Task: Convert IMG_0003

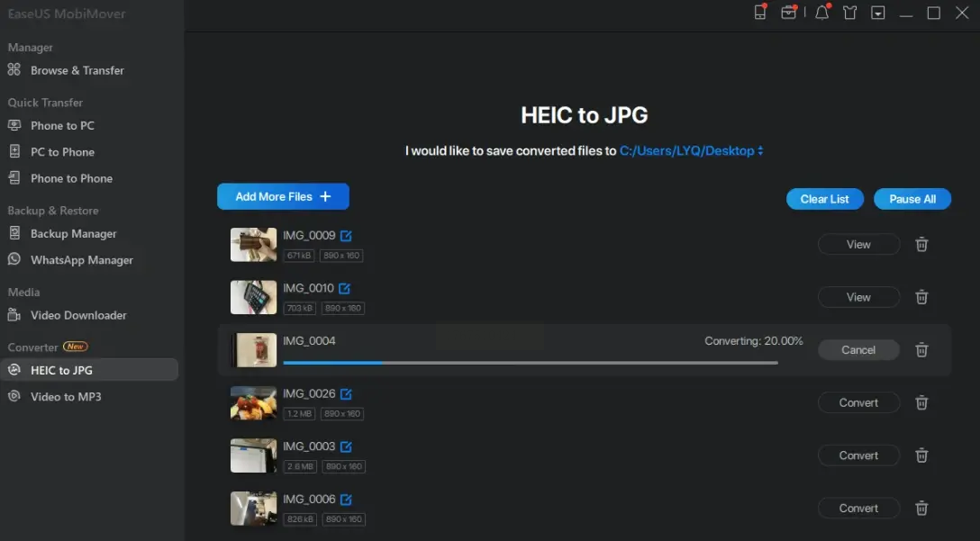Action: 858,455
